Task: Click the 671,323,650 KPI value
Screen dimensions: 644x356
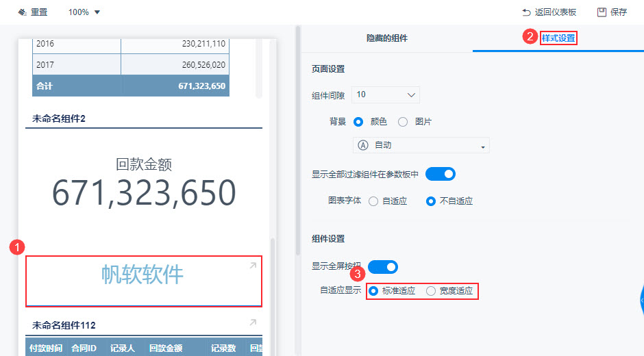Action: tap(144, 192)
